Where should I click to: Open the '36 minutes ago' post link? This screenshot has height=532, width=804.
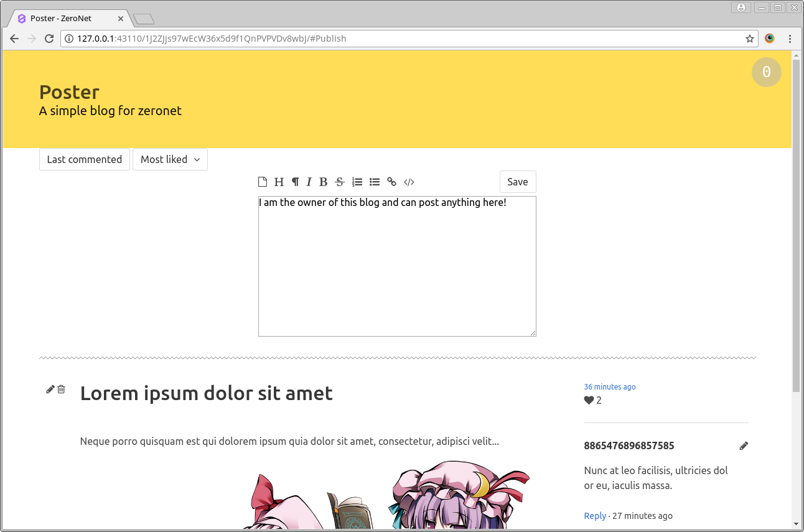tap(610, 386)
